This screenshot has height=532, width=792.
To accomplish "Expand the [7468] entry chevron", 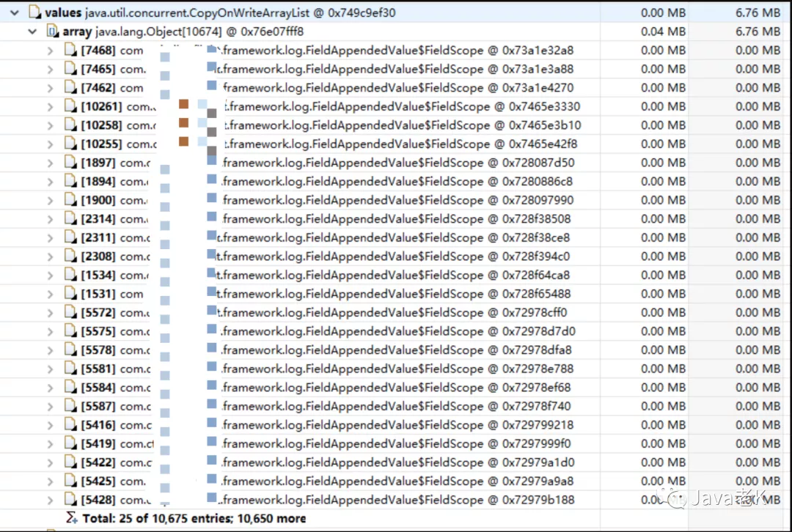I will tap(50, 51).
